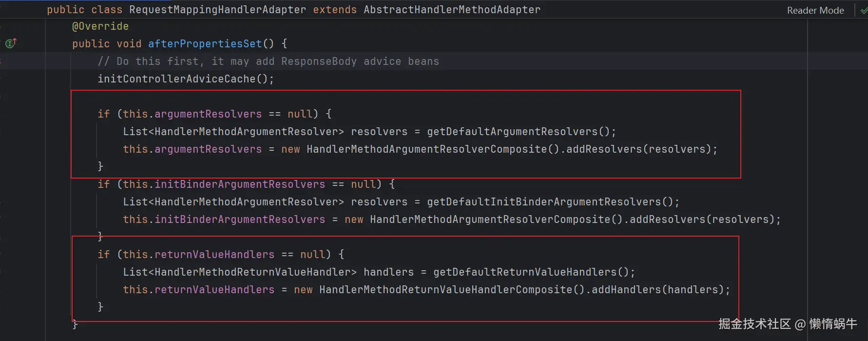Click RequestMappingHandlerAdapter in the class declaration
Image resolution: width=868 pixels, height=341 pixels.
tap(217, 10)
